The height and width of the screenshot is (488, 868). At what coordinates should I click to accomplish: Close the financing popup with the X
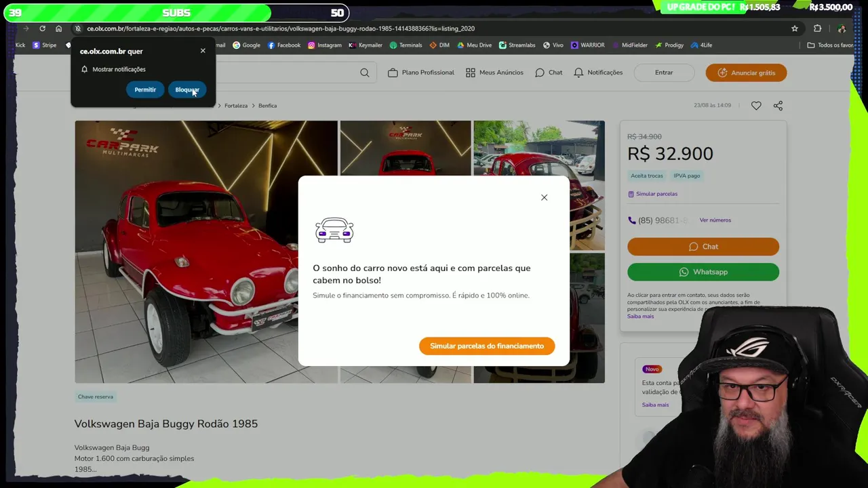tap(544, 197)
